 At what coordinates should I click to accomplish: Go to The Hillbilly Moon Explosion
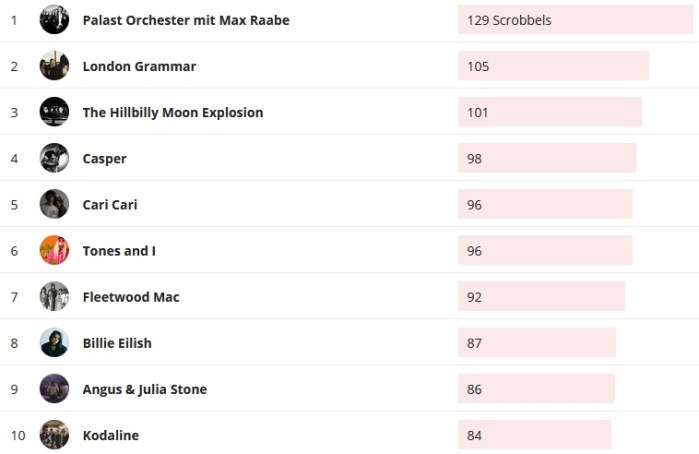(x=173, y=112)
